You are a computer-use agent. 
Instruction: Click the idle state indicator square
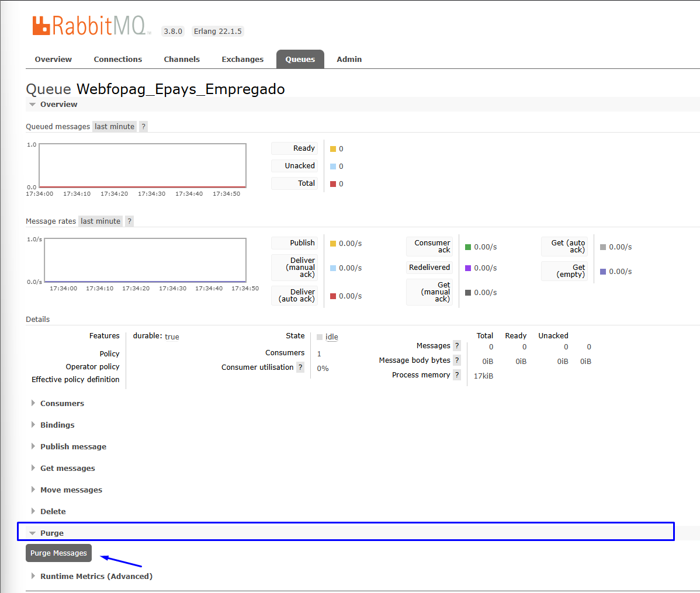click(320, 337)
